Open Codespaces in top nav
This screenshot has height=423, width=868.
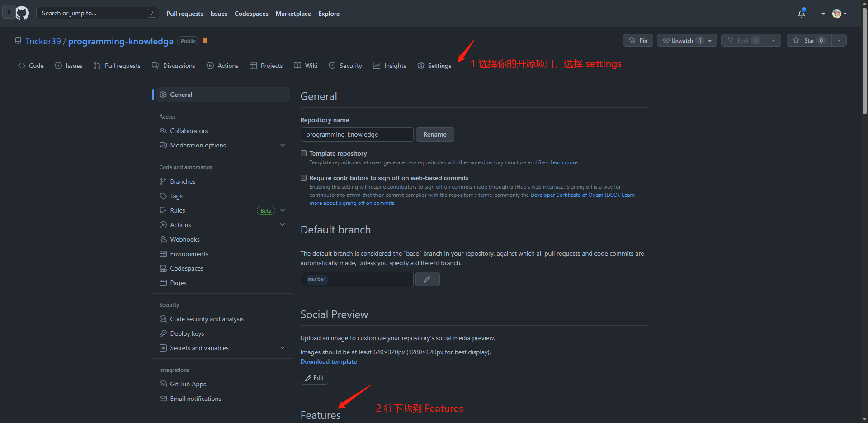point(251,14)
